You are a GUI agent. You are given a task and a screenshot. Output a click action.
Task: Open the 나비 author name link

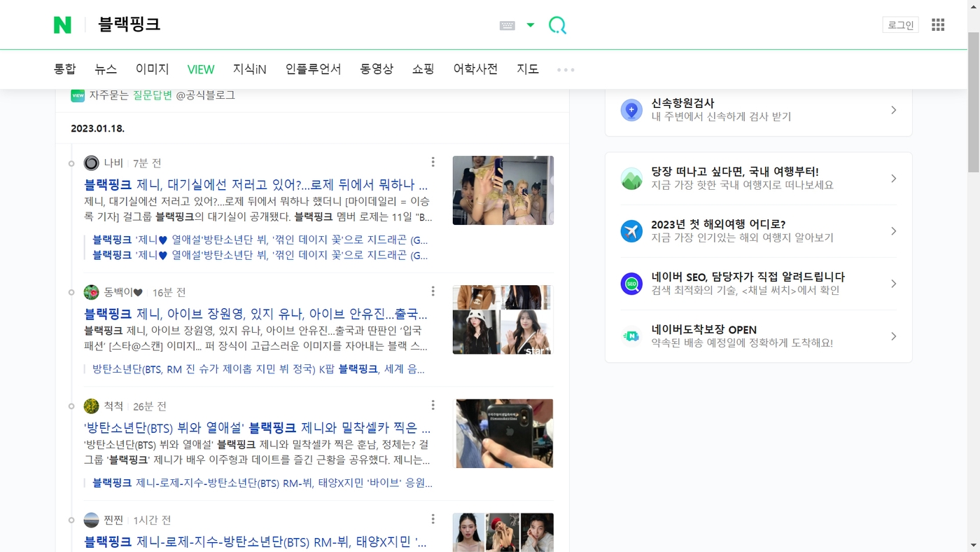click(x=113, y=163)
